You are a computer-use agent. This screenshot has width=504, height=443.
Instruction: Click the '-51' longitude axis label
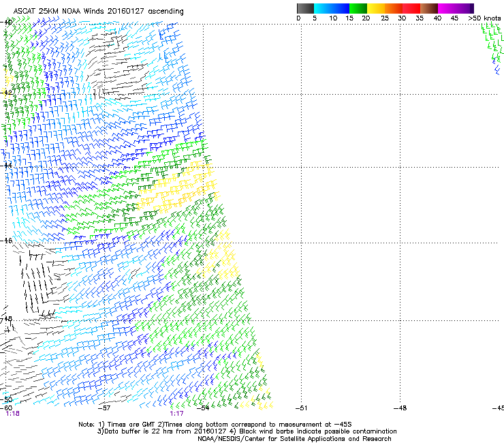click(x=301, y=408)
